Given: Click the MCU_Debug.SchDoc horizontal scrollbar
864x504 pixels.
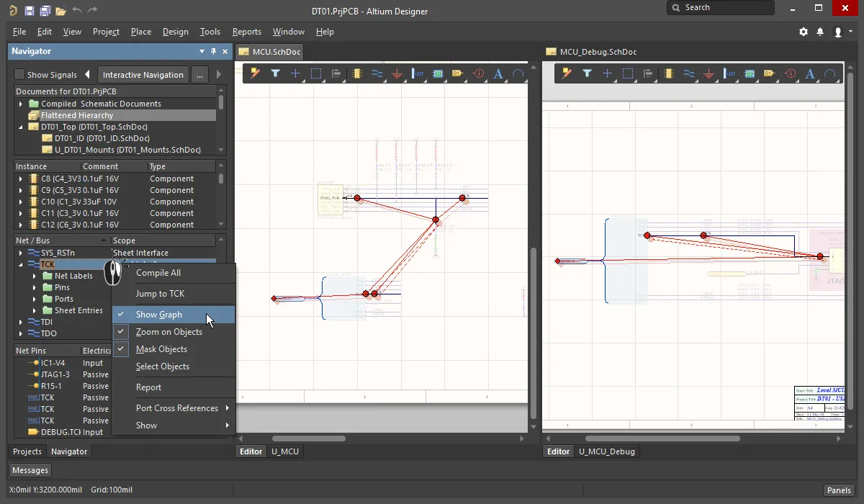Looking at the screenshot, I should pos(662,438).
